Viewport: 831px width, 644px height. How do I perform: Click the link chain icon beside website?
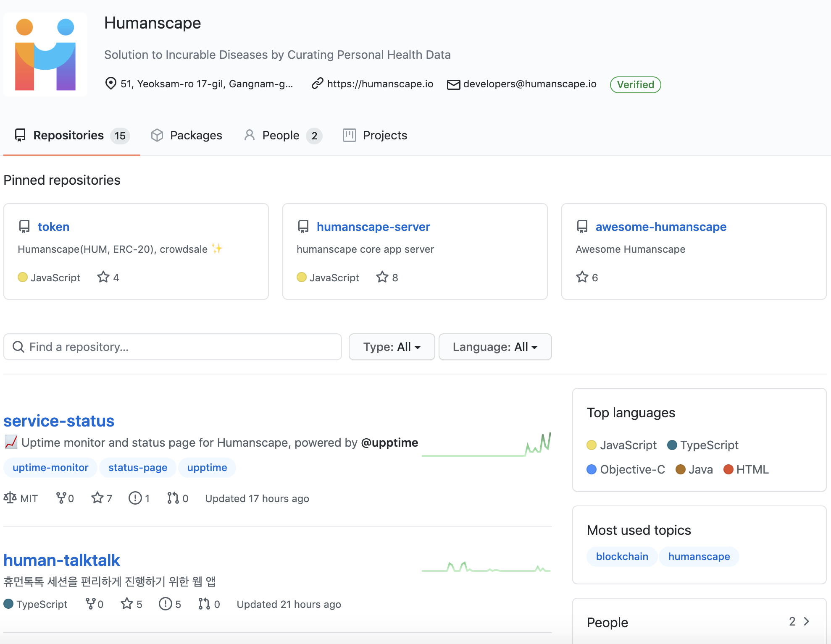coord(317,84)
